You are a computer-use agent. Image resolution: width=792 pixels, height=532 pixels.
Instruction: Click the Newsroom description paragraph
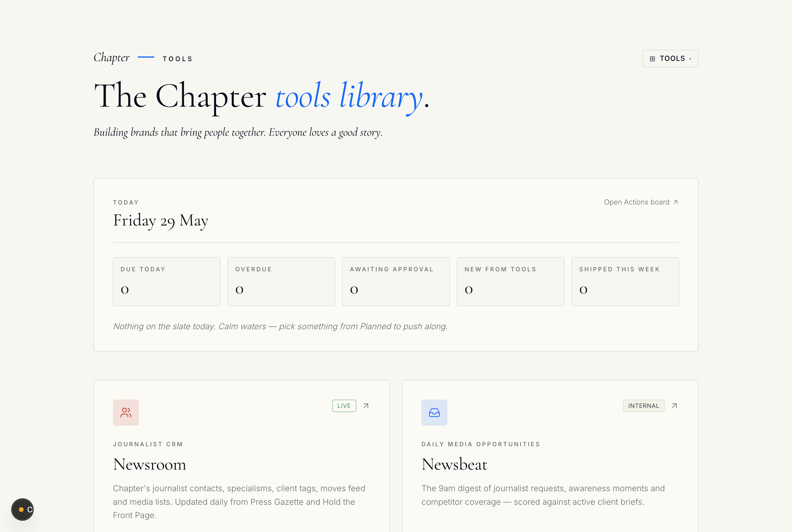[x=239, y=502]
